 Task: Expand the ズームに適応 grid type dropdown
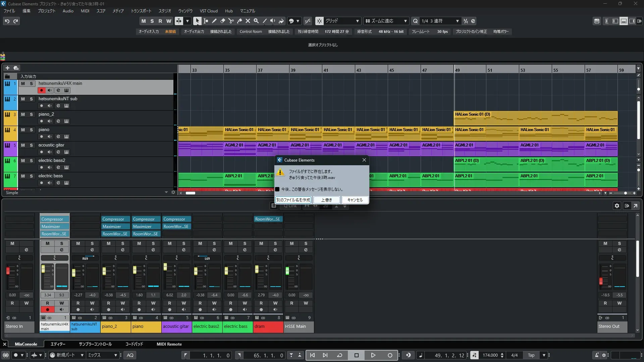(405, 21)
